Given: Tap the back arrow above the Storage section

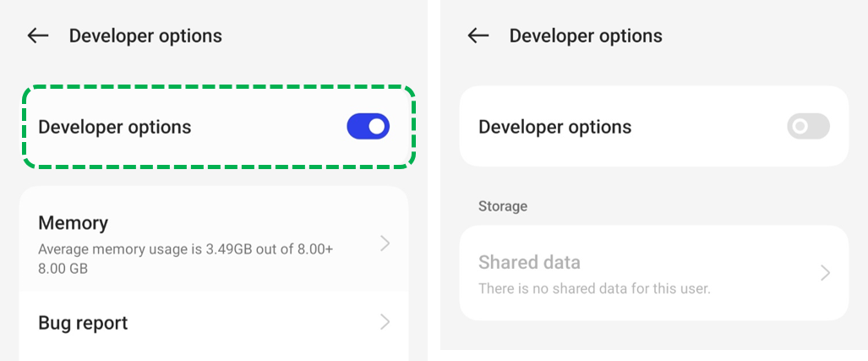Looking at the screenshot, I should tap(478, 36).
